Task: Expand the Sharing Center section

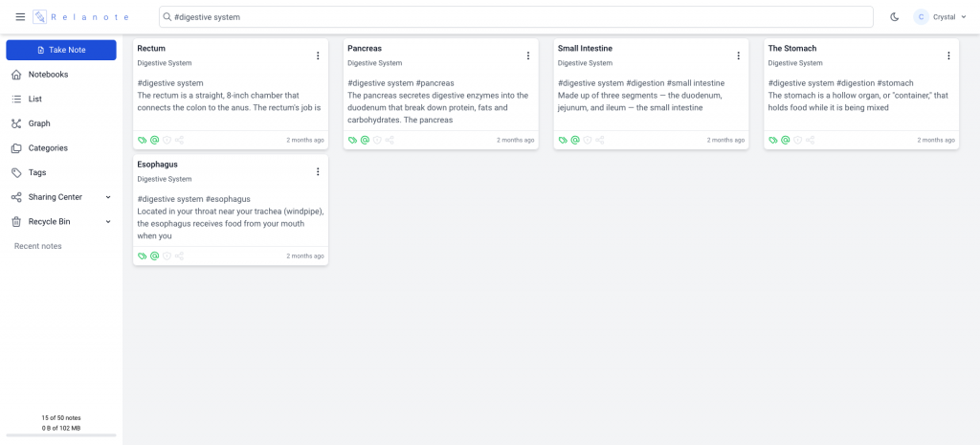Action: tap(61, 197)
